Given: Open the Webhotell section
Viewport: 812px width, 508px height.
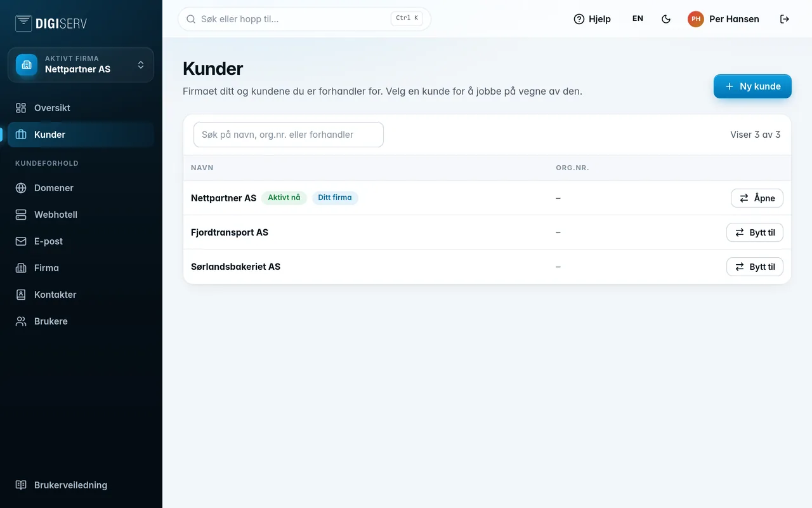Looking at the screenshot, I should [81, 215].
